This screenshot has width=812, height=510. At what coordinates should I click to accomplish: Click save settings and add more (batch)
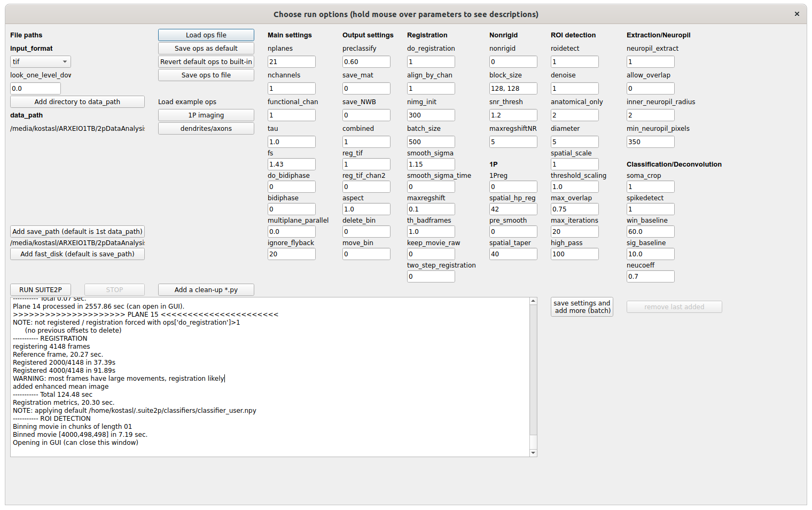581,307
